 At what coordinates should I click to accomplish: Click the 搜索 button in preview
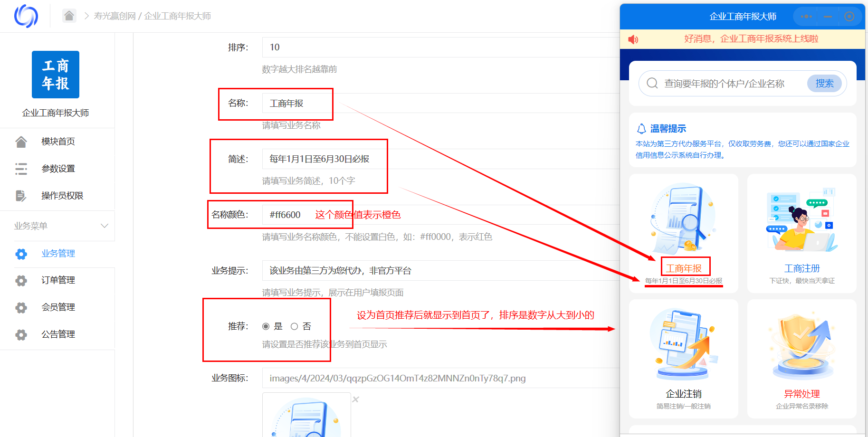pyautogui.click(x=824, y=84)
